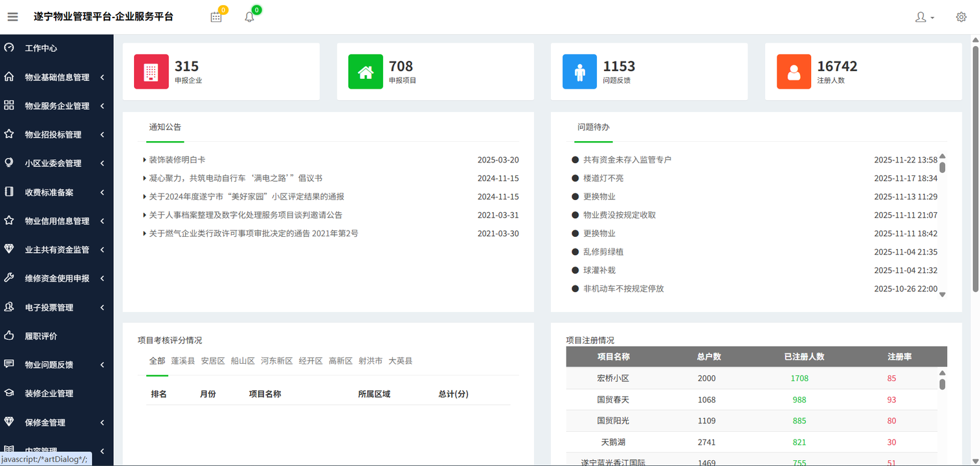Viewport: 980px width, 466px height.
Task: Click the red 申报企业 statistics icon
Action: click(151, 71)
